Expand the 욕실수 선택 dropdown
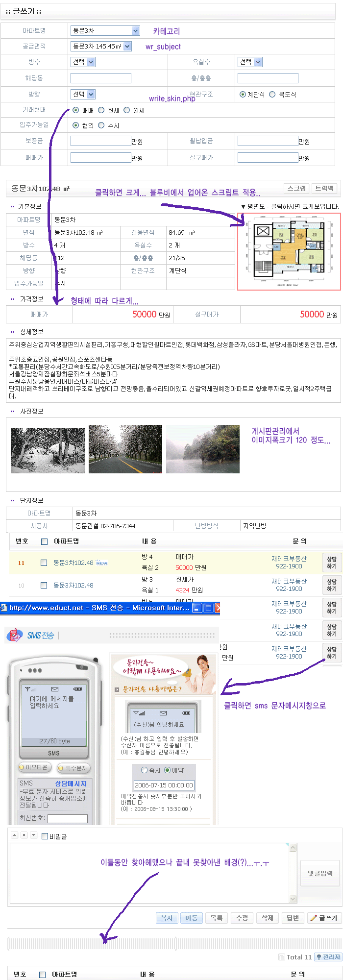The height and width of the screenshot is (980, 343). pyautogui.click(x=250, y=62)
